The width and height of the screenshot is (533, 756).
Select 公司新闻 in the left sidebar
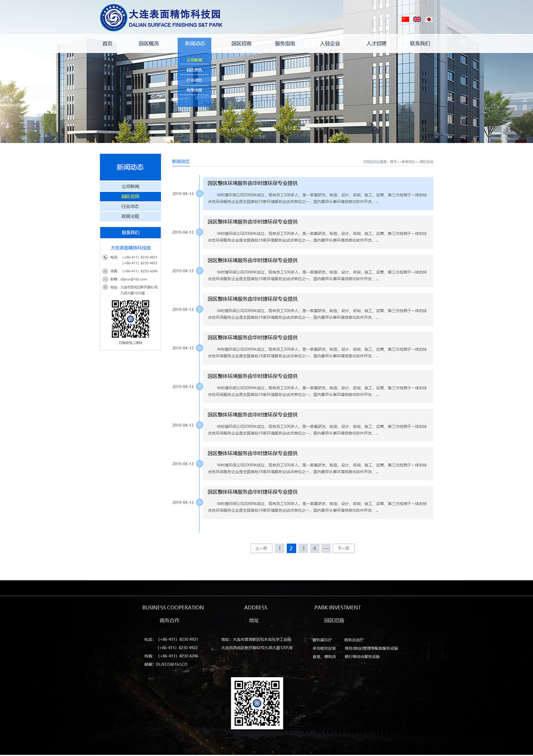pyautogui.click(x=130, y=187)
